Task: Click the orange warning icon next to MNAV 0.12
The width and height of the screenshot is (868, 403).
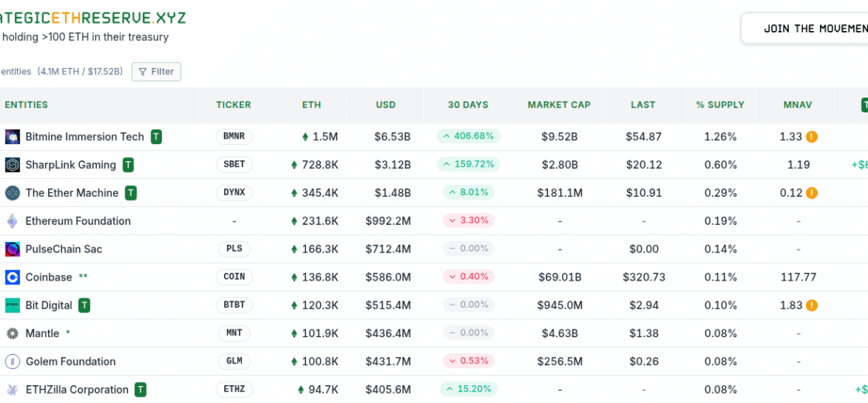Action: [x=811, y=193]
